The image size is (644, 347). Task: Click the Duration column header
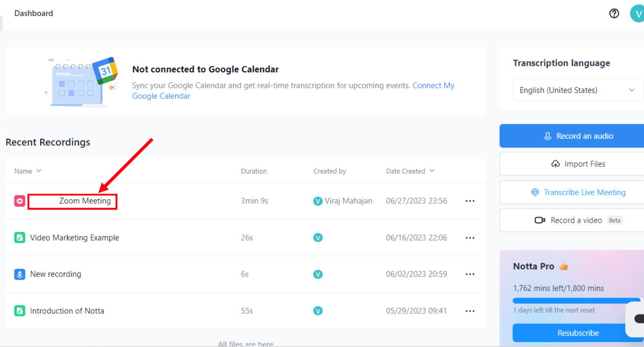pos(254,171)
